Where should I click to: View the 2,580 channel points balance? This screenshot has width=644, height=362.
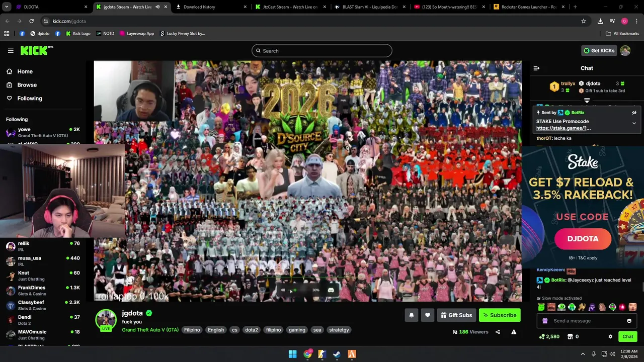pos(549,336)
